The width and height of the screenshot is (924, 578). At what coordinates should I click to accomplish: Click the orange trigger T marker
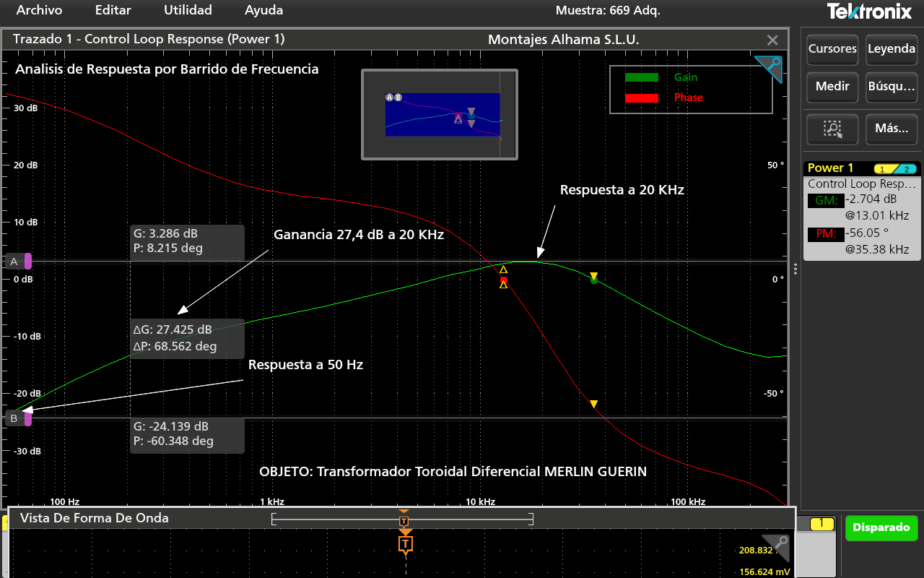(405, 543)
